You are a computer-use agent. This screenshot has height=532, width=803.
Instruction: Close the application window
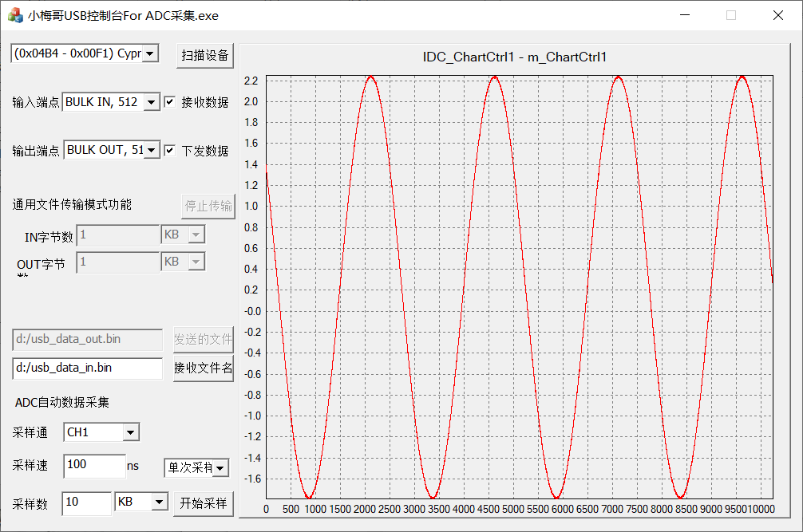778,15
